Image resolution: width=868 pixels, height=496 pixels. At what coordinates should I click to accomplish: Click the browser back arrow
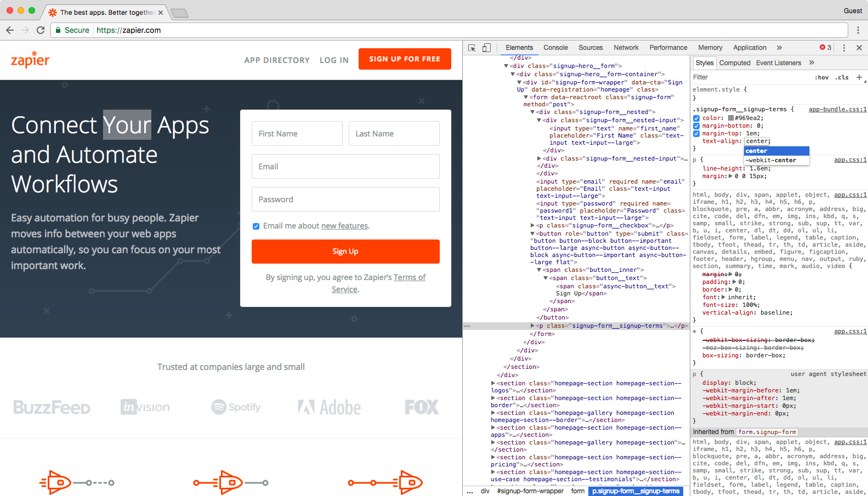[10, 30]
